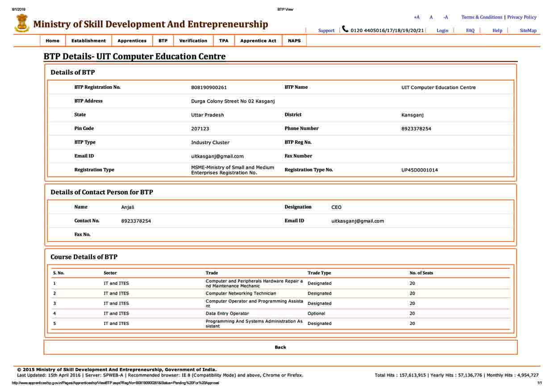Click the BTP Details page heading
Image resolution: width=554 pixels, height=392 pixels.
pyautogui.click(x=135, y=57)
